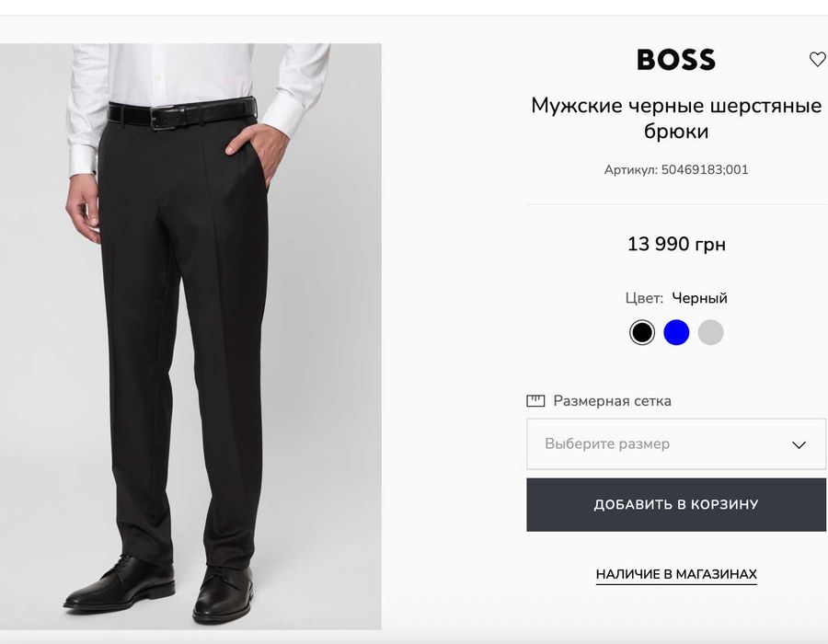Click the chevron arrow in size selector
The image size is (828, 644).
[x=799, y=444]
